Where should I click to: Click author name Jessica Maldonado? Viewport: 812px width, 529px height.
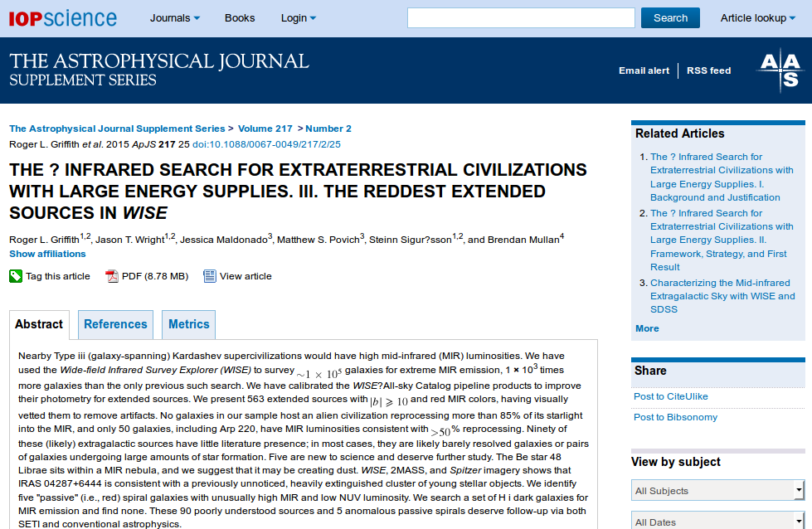point(224,240)
